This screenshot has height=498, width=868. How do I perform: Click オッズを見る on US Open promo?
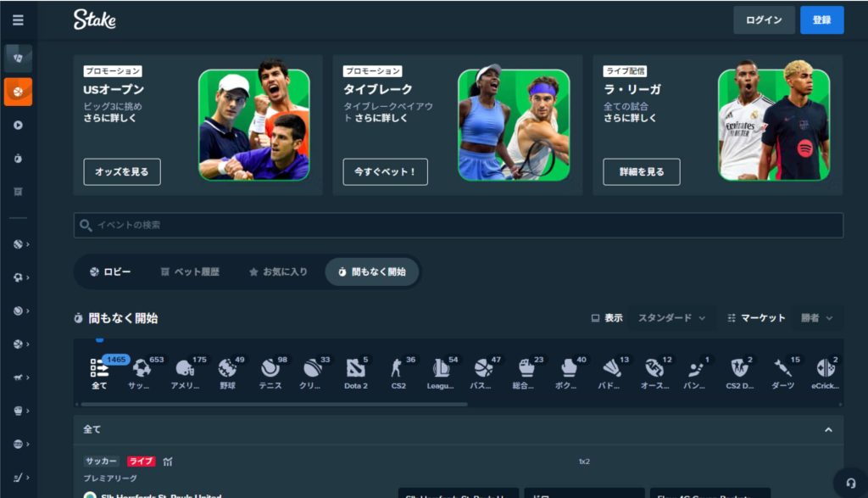click(x=122, y=171)
